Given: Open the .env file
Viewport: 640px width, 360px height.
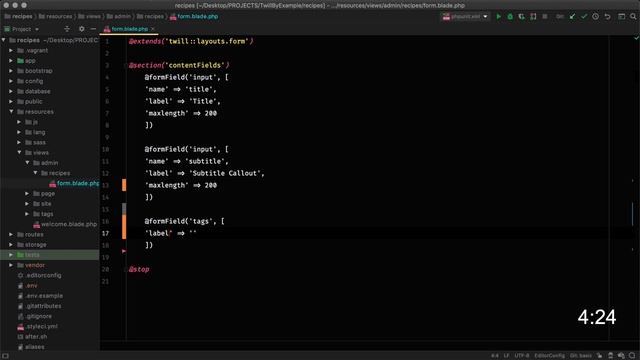Looking at the screenshot, I should tap(27, 285).
